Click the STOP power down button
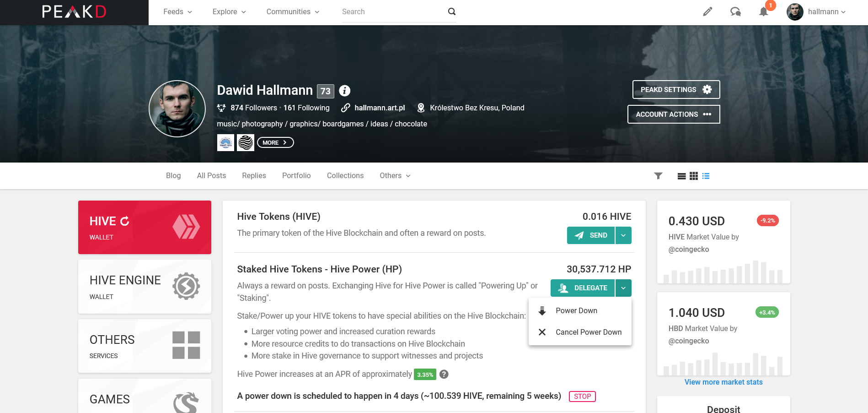 pyautogui.click(x=582, y=397)
